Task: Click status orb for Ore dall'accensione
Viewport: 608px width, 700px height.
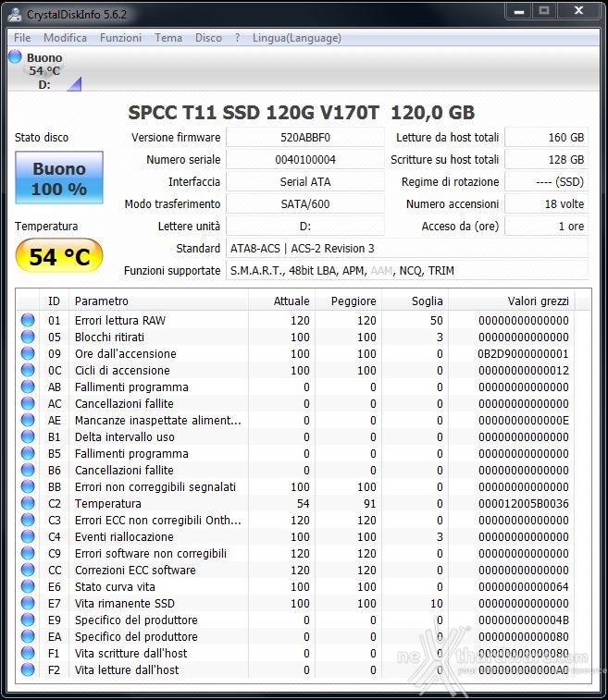Action: (28, 353)
